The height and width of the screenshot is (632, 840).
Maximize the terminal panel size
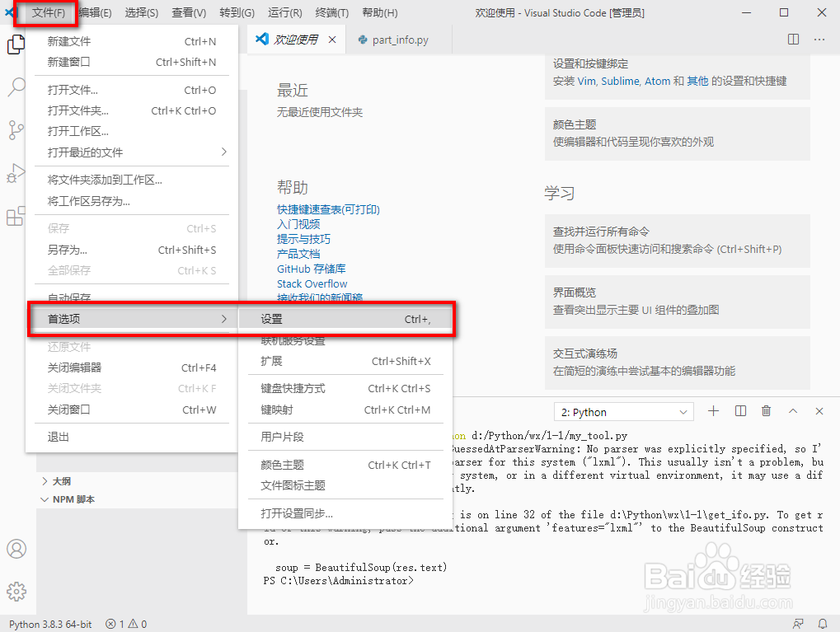click(793, 411)
